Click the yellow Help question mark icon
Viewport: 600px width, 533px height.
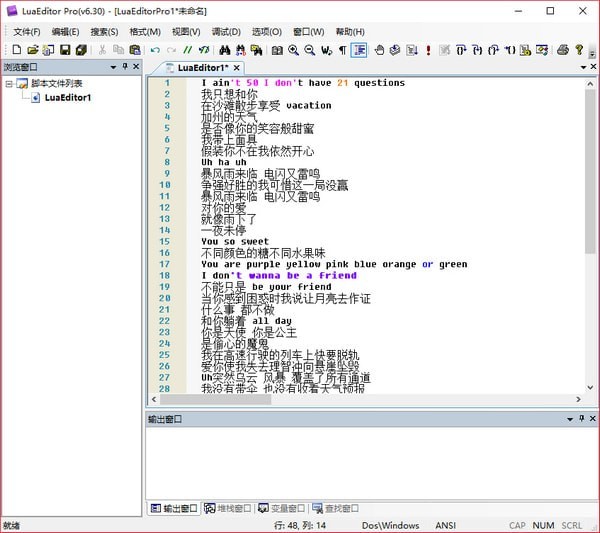point(579,49)
